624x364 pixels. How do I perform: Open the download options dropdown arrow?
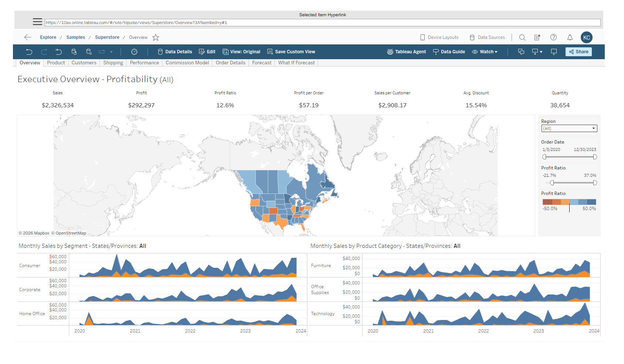(541, 52)
